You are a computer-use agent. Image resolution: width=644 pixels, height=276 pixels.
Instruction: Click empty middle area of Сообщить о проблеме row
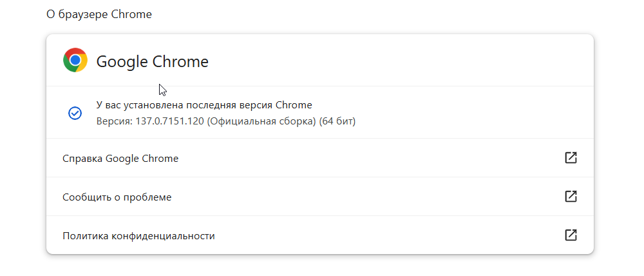click(370, 197)
